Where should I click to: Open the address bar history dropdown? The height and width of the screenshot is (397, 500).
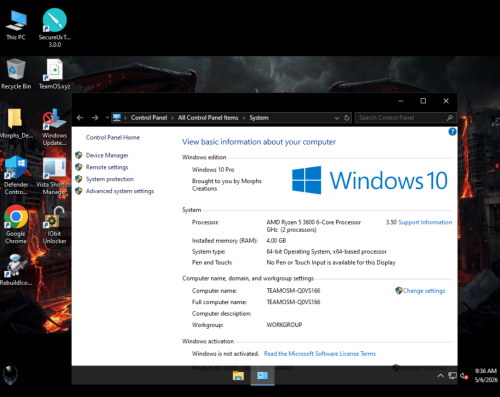click(337, 118)
